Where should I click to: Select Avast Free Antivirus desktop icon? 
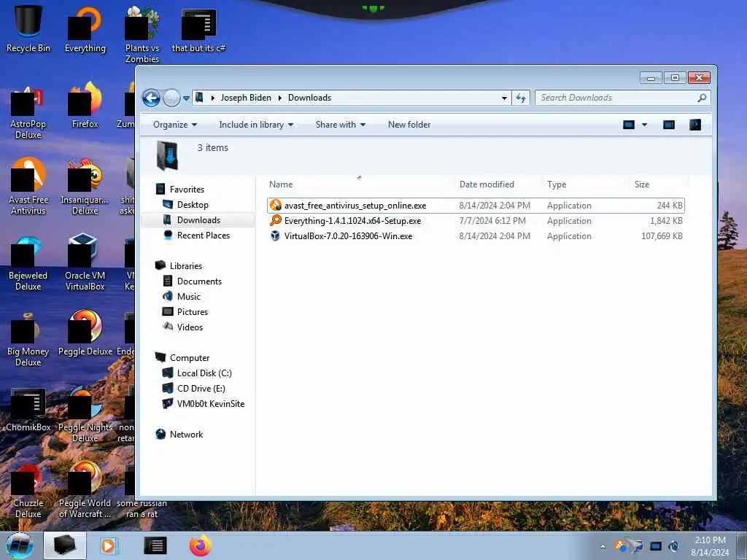[x=28, y=186]
